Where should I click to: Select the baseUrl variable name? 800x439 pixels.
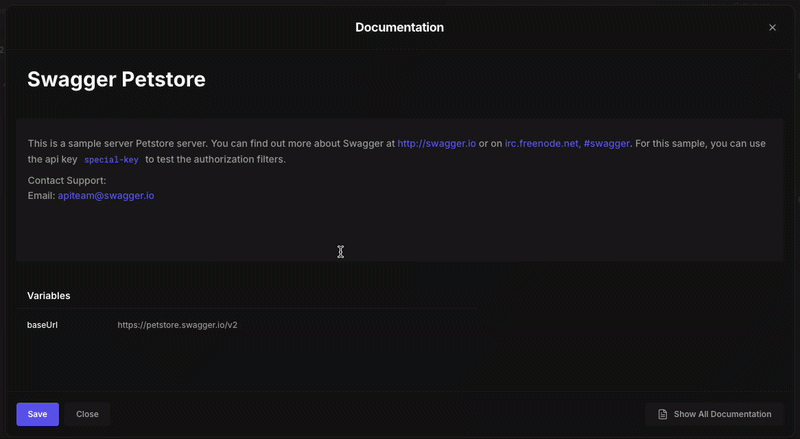click(42, 325)
